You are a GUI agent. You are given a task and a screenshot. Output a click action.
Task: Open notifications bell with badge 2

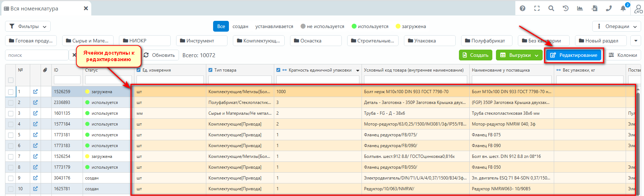(624, 8)
